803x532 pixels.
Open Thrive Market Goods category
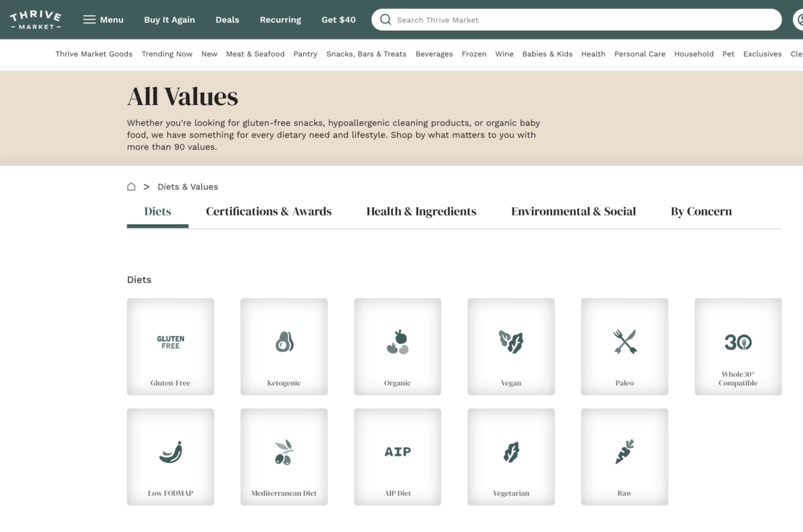click(x=94, y=54)
